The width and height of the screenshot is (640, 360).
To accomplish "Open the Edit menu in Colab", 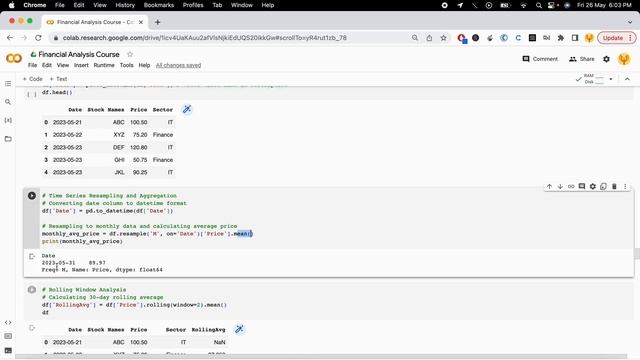I will (47, 65).
